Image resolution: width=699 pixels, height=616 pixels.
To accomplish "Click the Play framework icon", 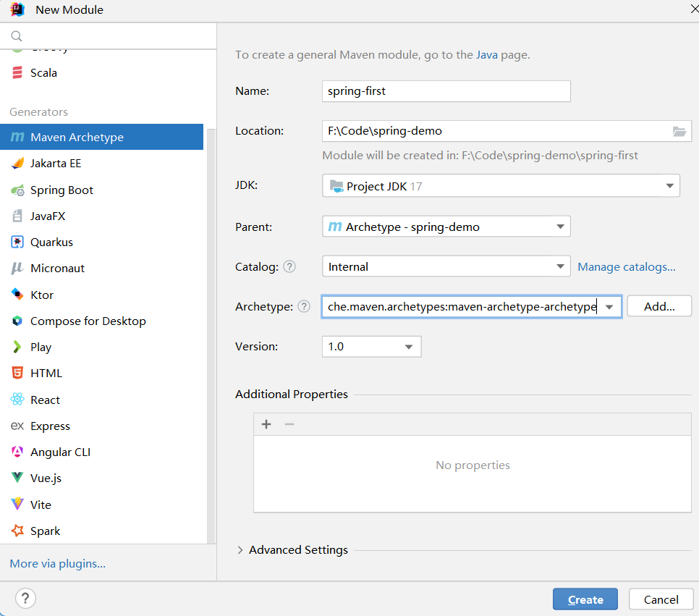I will pos(17,347).
